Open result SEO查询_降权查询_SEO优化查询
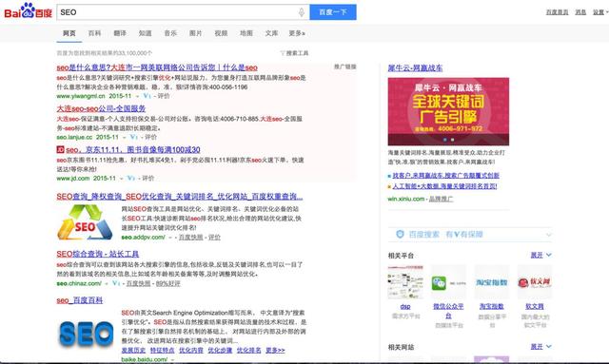This screenshot has width=609, height=364. click(180, 197)
